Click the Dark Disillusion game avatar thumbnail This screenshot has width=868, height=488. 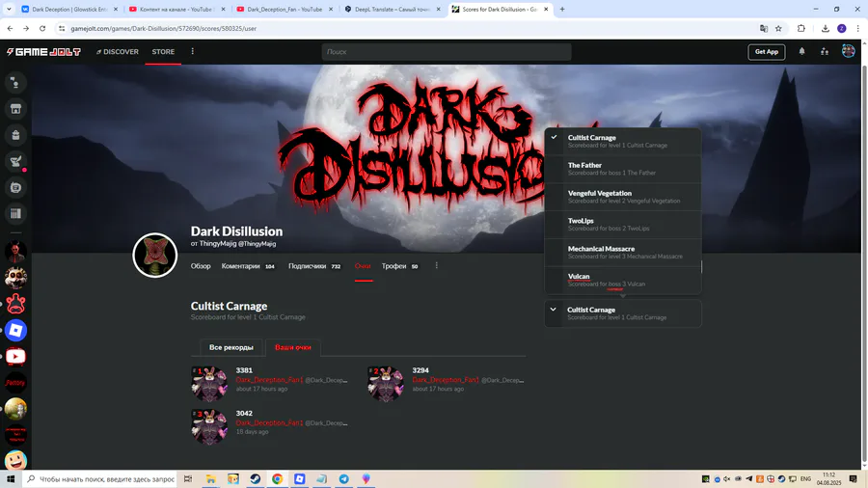(155, 255)
